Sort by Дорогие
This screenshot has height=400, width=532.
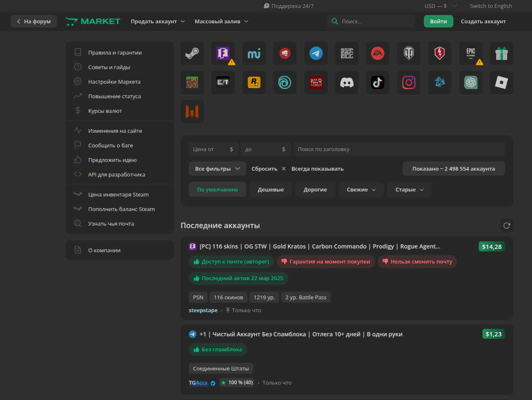pos(315,189)
